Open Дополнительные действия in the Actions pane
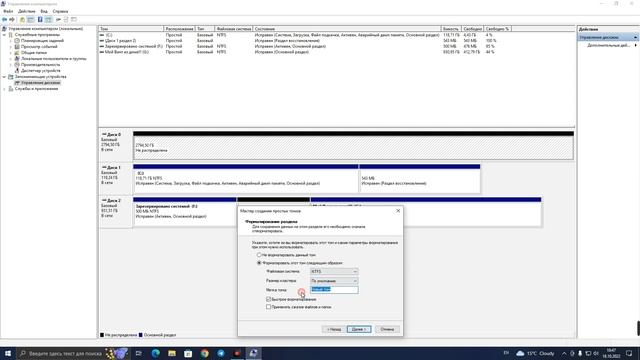Screen dimensions: 640x360 608,45
